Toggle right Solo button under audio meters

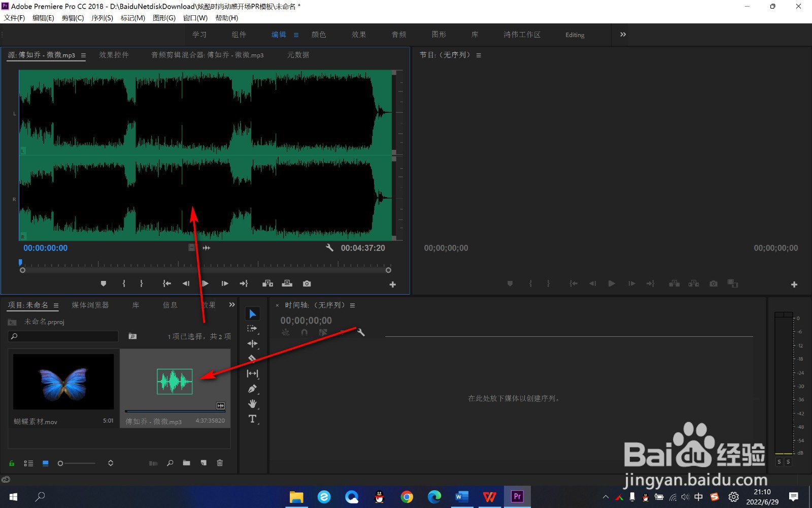788,462
